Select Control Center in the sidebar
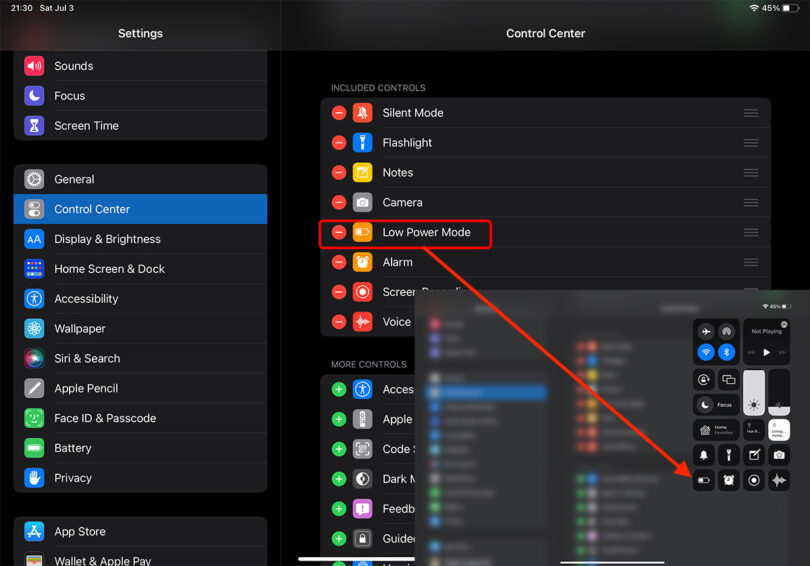Screen dimensions: 810x566 click(140, 209)
